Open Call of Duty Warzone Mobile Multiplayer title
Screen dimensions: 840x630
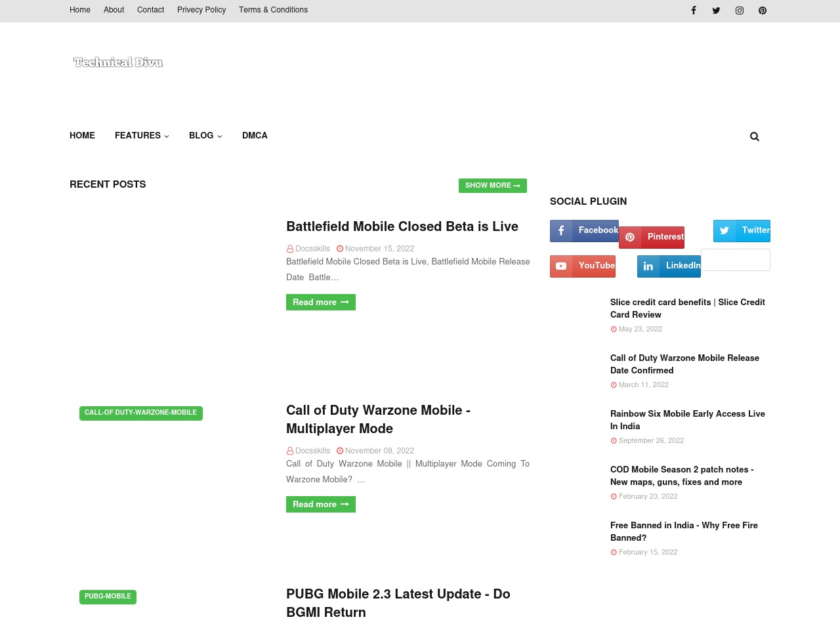pos(378,419)
